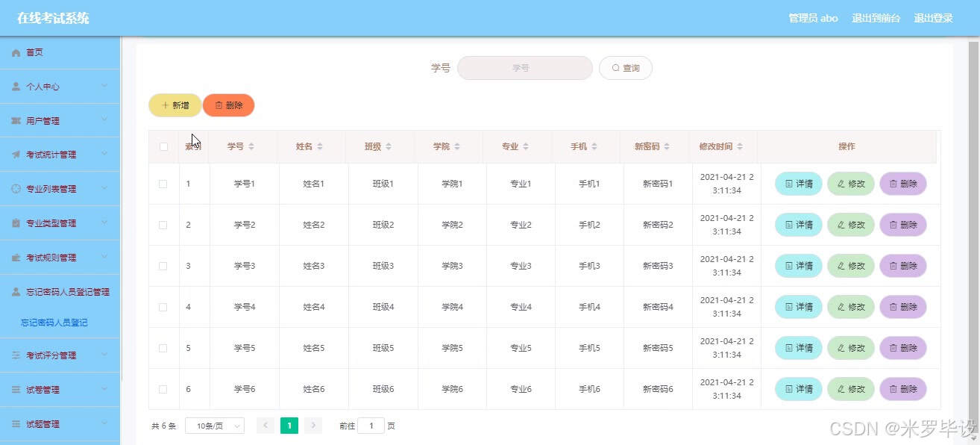Click the ticket icon beside 用户管理
This screenshot has height=445, width=980.
pos(16,121)
